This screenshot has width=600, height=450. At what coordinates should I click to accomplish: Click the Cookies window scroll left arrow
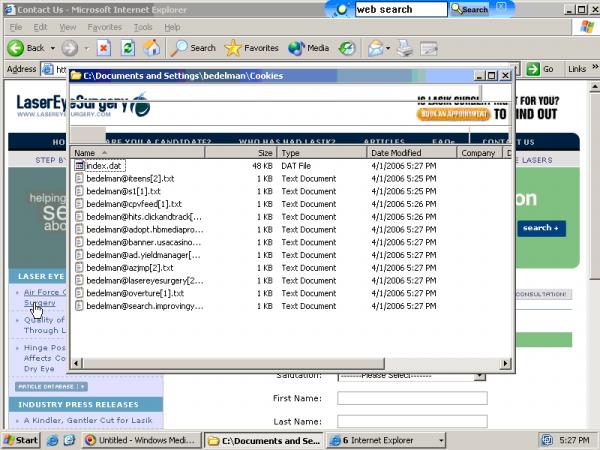[x=76, y=363]
